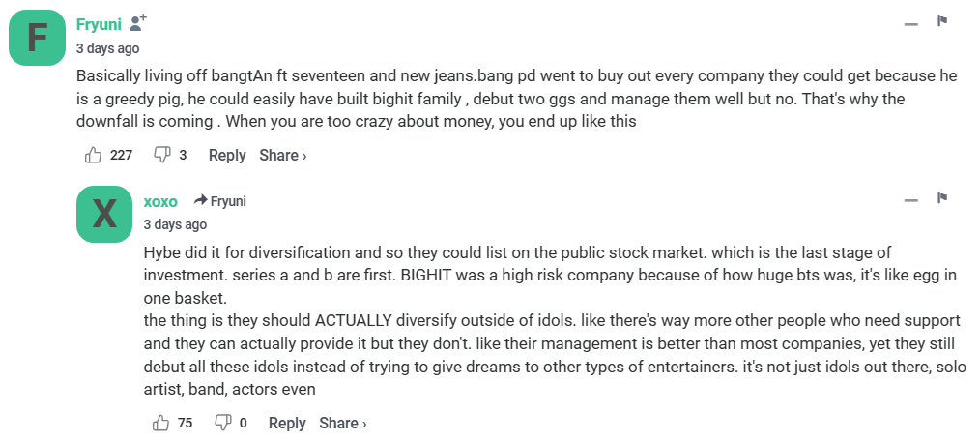Downvote Fryuni's comment with thumbs-down icon

pyautogui.click(x=162, y=155)
